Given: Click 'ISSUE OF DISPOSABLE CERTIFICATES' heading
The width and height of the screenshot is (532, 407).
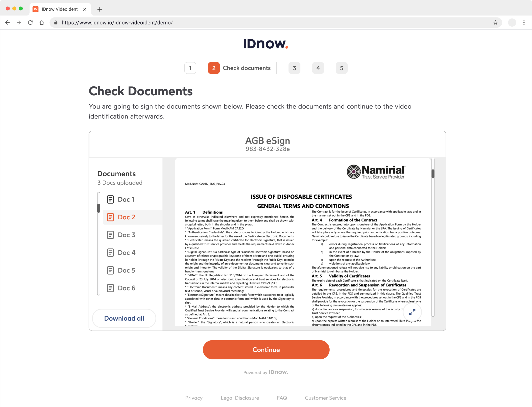Looking at the screenshot, I should [x=301, y=197].
